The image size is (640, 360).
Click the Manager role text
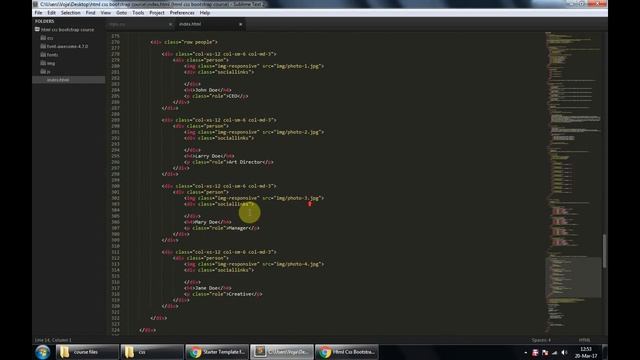pyautogui.click(x=238, y=228)
